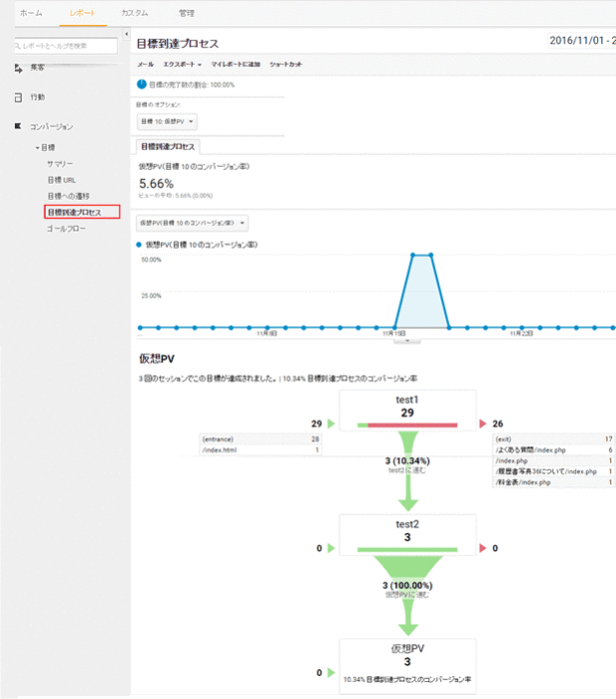Click the 行動 (Behavior) sidebar icon
Viewport: 616px width, 699px height.
[18, 97]
